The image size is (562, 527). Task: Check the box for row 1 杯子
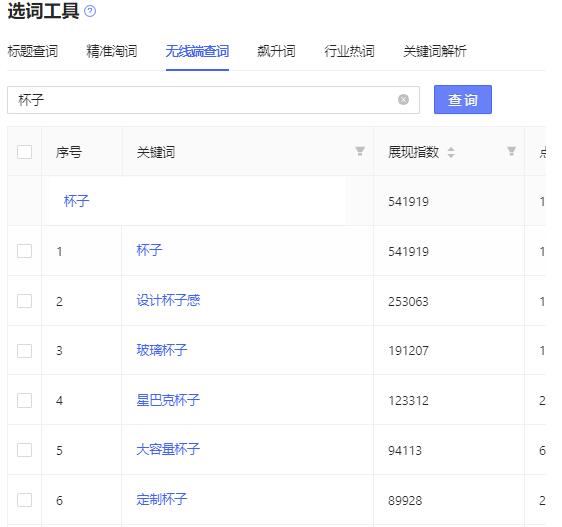coord(24,251)
